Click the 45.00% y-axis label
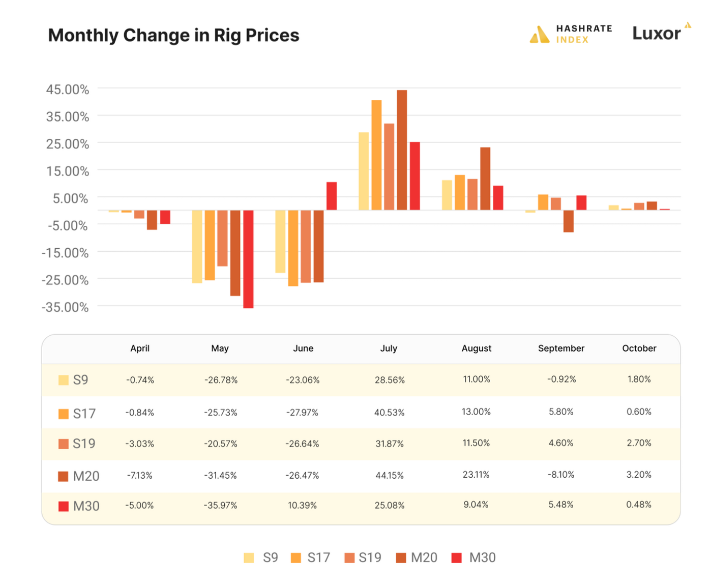The image size is (712, 588). click(68, 90)
